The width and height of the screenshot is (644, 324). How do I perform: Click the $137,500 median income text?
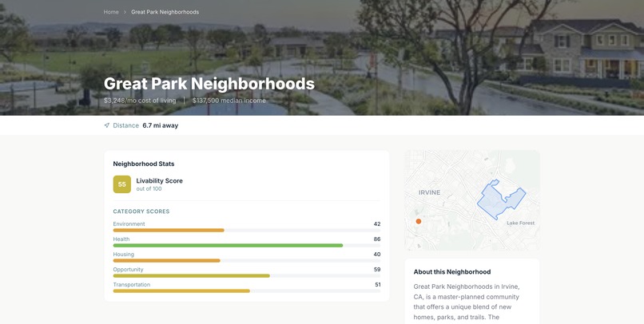[229, 101]
